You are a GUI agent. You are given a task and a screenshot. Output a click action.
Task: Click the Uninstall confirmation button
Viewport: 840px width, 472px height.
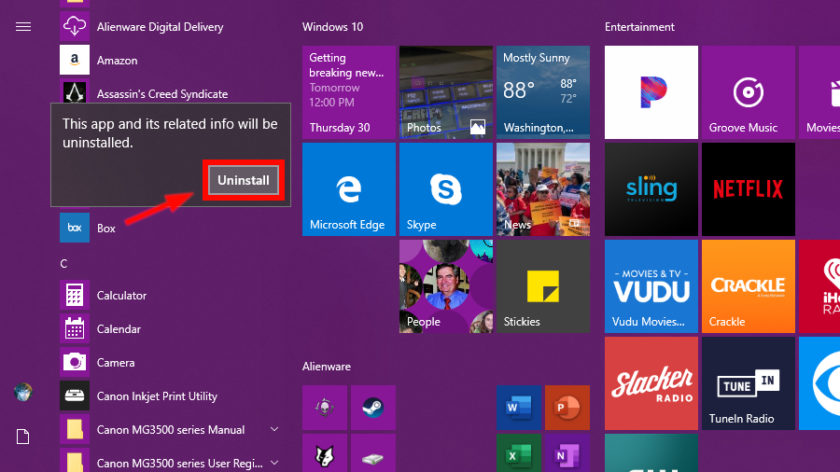click(x=243, y=180)
